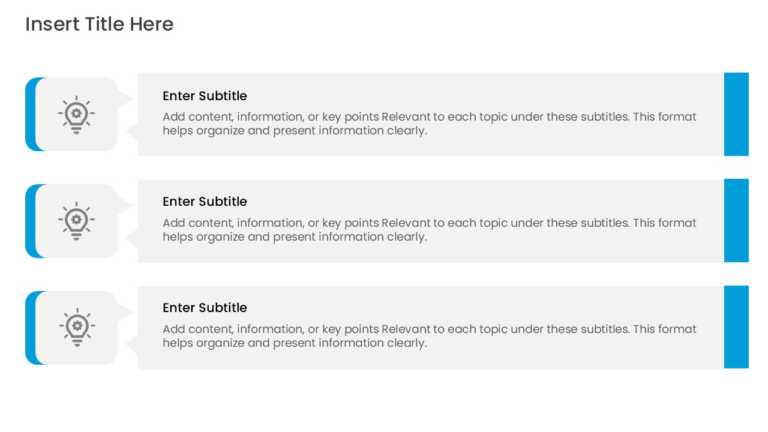Screen dimensions: 768x432
Task: Select the blue bar ending the first row
Action: (x=736, y=114)
